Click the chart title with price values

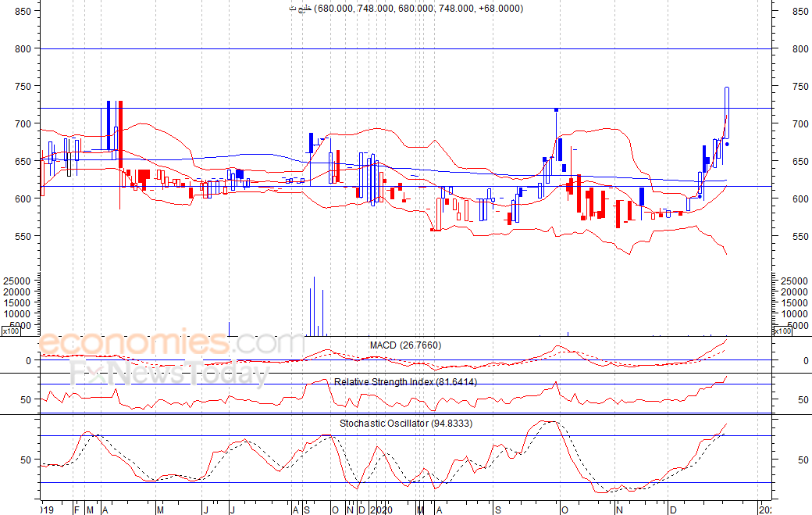[x=405, y=9]
